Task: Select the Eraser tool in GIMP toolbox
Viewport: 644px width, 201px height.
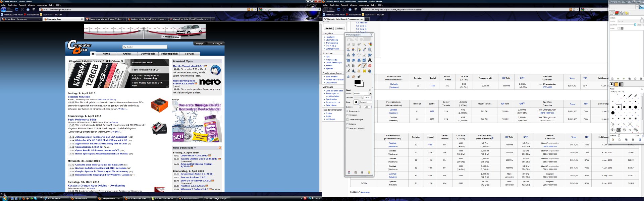Action: (370, 66)
